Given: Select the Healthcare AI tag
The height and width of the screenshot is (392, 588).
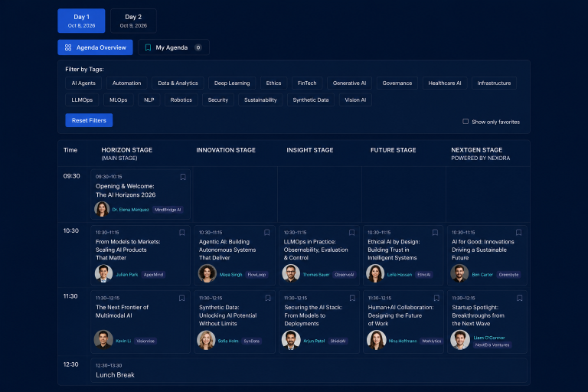Looking at the screenshot, I should (445, 83).
